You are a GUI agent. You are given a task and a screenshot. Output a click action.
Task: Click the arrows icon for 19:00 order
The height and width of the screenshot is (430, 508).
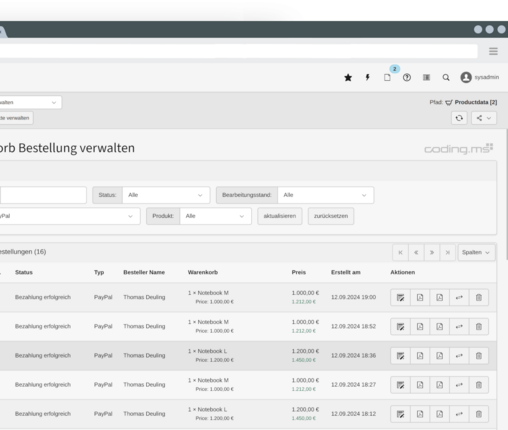click(x=459, y=297)
